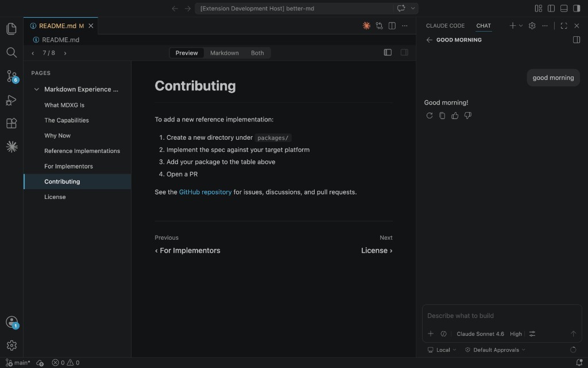Click the main* branch in status bar
Viewport: 588px width, 368px height.
pyautogui.click(x=18, y=363)
